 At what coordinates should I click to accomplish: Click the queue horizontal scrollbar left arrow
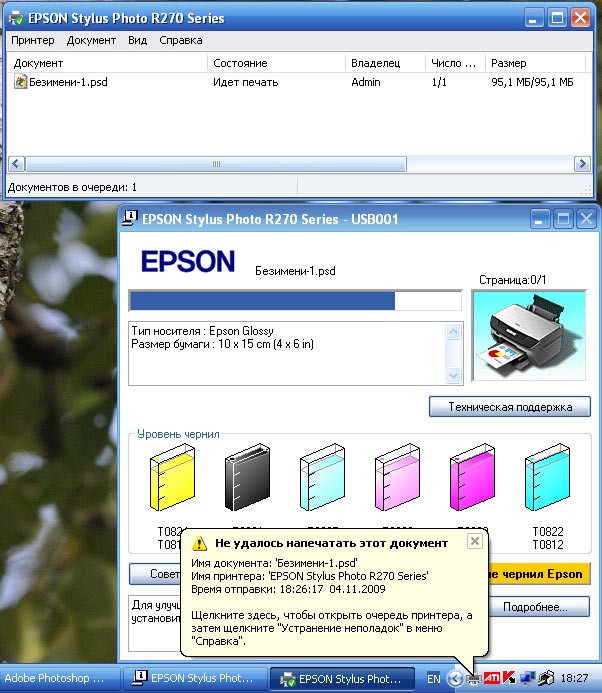pyautogui.click(x=16, y=164)
